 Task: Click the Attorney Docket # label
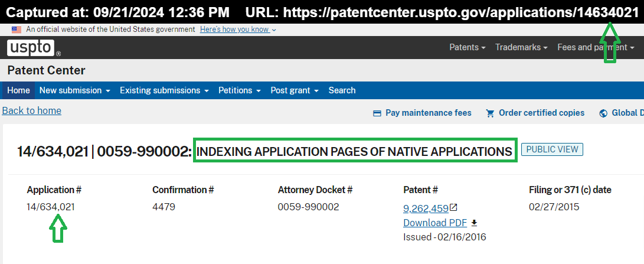(x=315, y=190)
